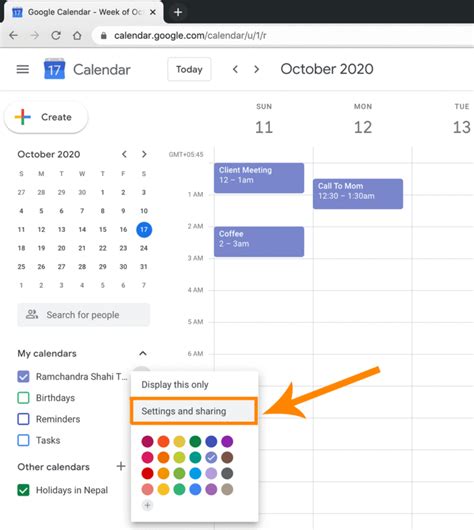Click the browser home icon
The height and width of the screenshot is (530, 474).
pyautogui.click(x=77, y=35)
